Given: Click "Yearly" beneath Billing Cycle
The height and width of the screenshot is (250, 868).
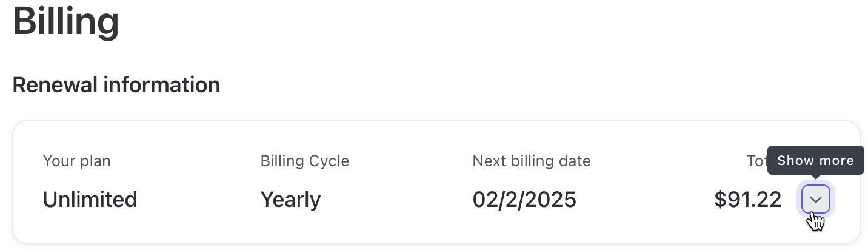Looking at the screenshot, I should coord(290,200).
